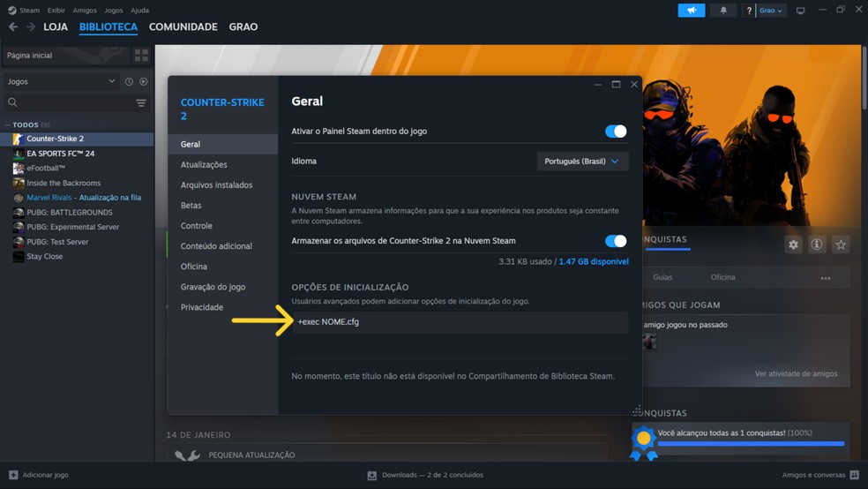This screenshot has height=489, width=868.
Task: Go to the LOJA page
Action: tap(56, 26)
